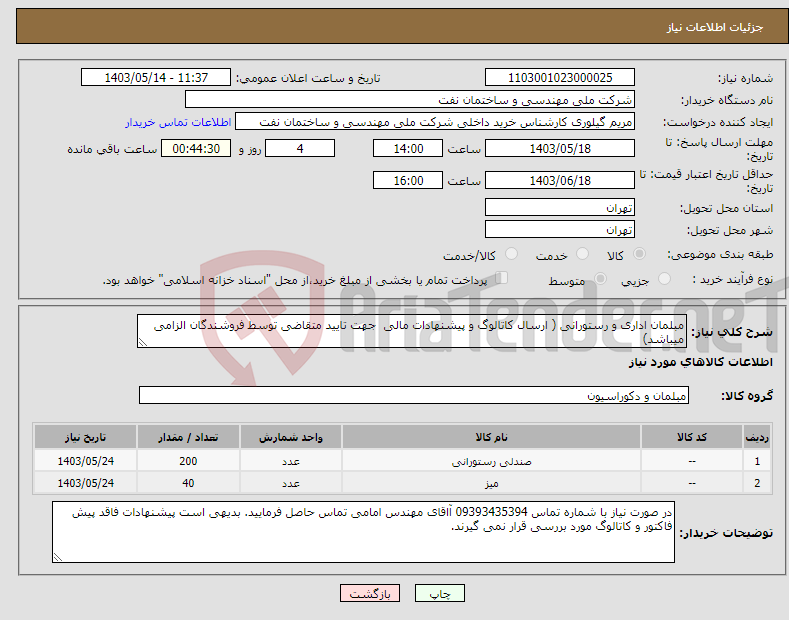Screen dimensions: 789x620
Task: Click the ردیف column header
Action: [x=757, y=437]
